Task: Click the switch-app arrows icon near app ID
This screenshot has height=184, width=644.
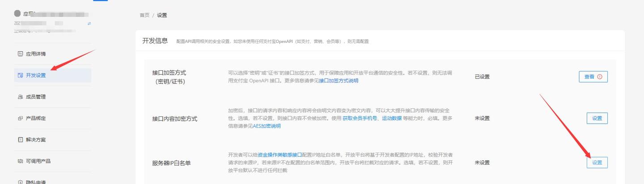Action: coord(89,23)
